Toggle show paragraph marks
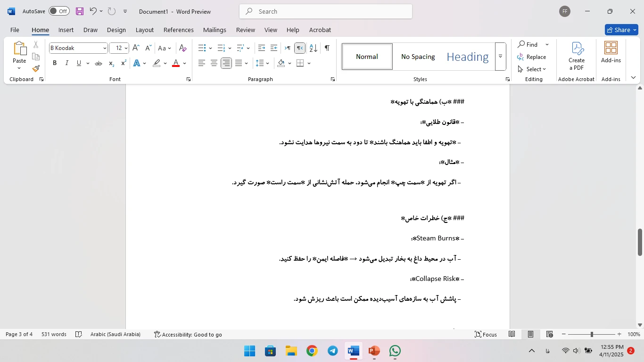 coord(327,48)
